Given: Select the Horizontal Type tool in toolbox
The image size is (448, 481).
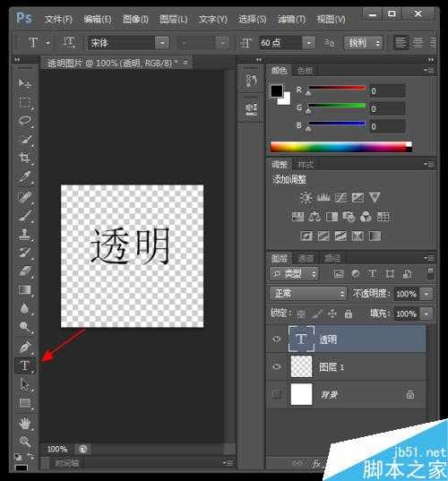Looking at the screenshot, I should point(24,365).
